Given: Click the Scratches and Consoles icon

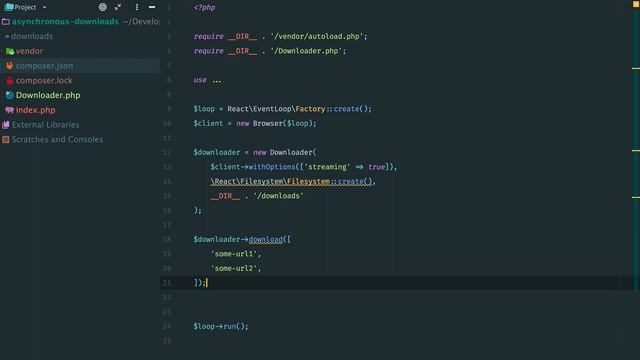Looking at the screenshot, I should [6, 139].
